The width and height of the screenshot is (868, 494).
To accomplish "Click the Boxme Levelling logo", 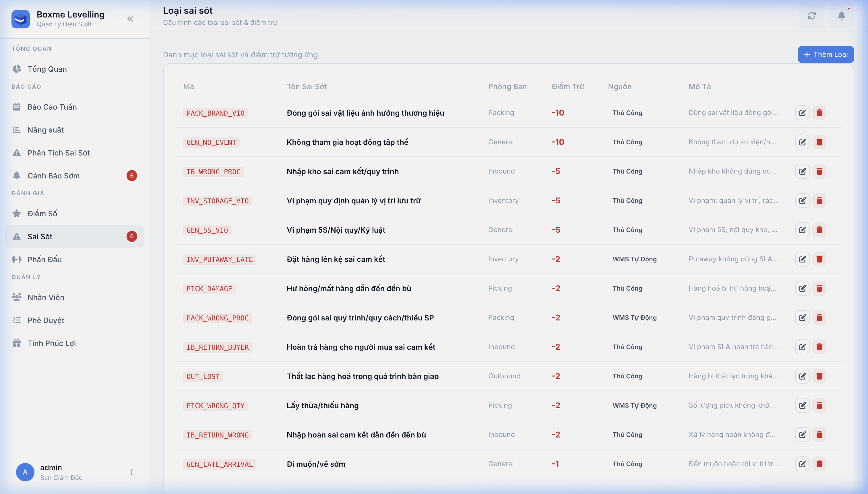I will (21, 19).
